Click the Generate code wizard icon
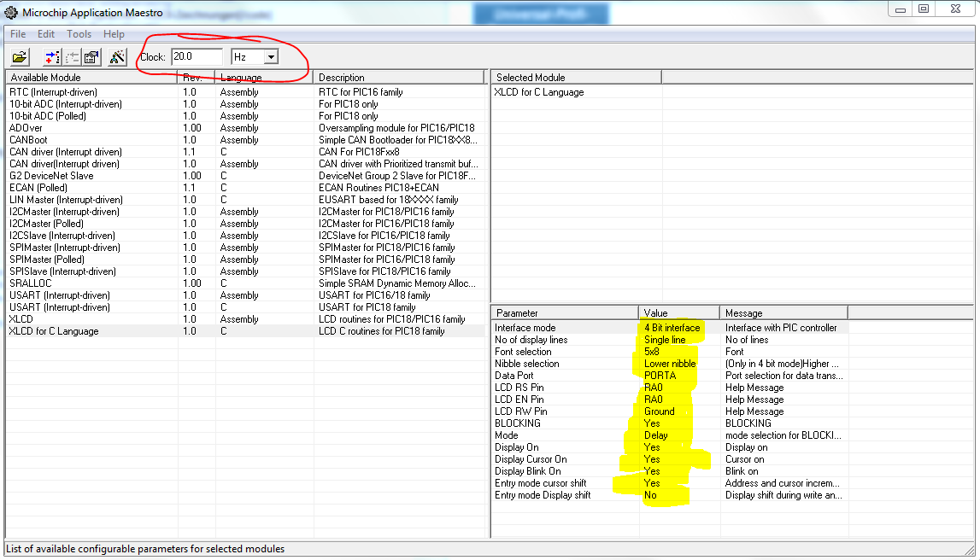Image resolution: width=980 pixels, height=560 pixels. [x=117, y=57]
